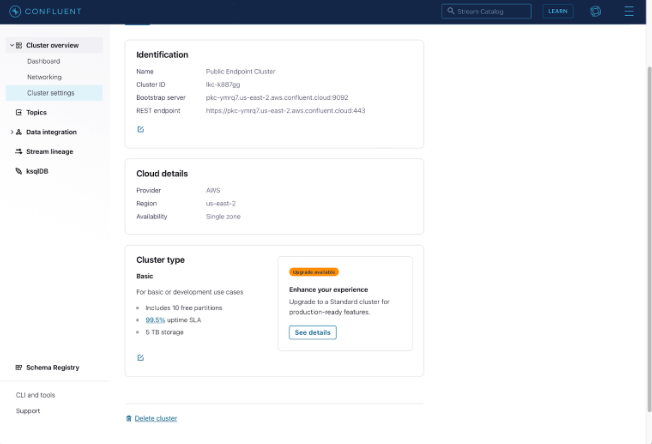Click the trash icon beside Delete cluster
This screenshot has height=444, width=652.
[129, 418]
